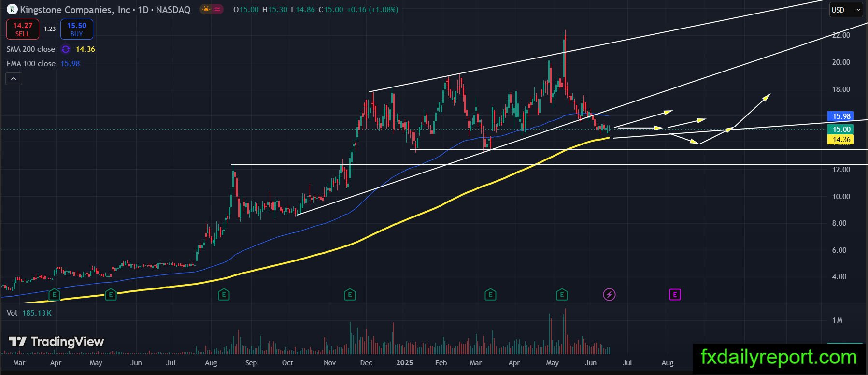Click the H15.30 high value
Screen dimensions: 868x375
point(275,10)
